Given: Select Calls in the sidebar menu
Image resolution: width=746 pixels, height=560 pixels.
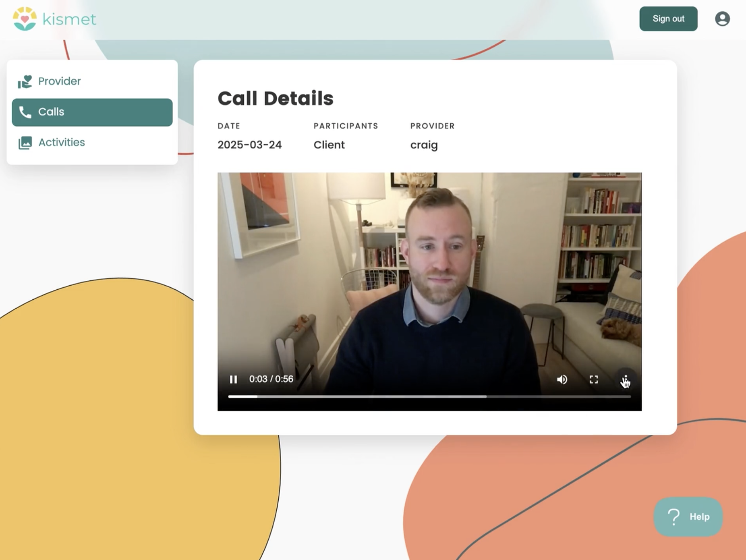Looking at the screenshot, I should [92, 112].
